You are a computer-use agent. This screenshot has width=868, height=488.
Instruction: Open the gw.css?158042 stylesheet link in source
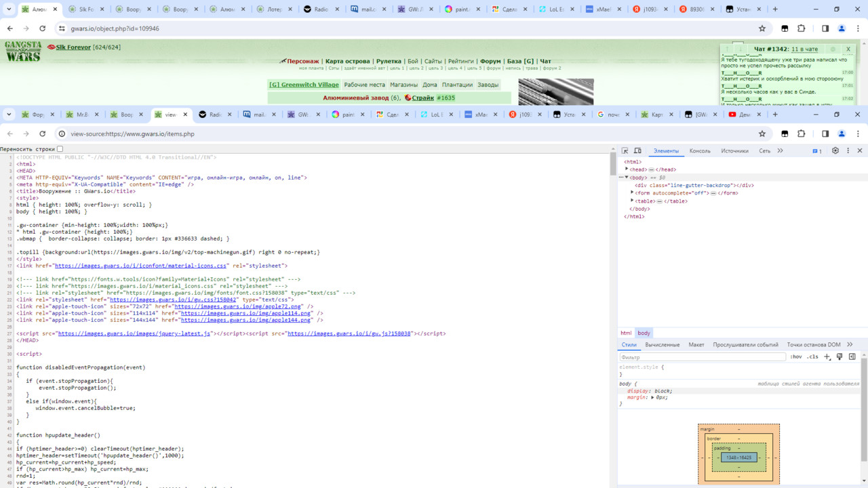pos(173,299)
